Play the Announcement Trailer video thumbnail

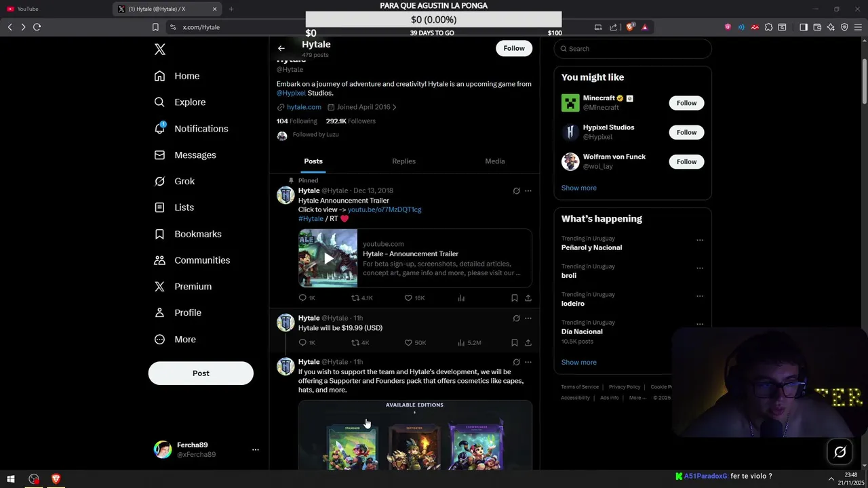328,258
